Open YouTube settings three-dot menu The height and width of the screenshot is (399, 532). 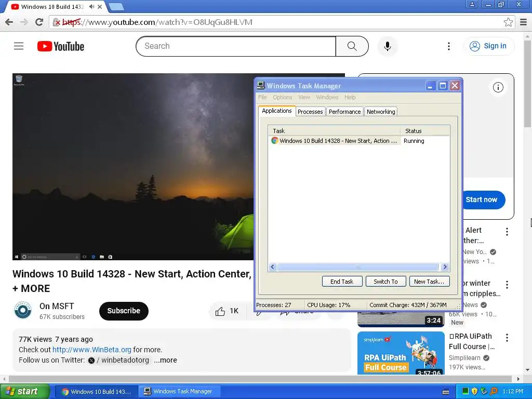point(448,46)
